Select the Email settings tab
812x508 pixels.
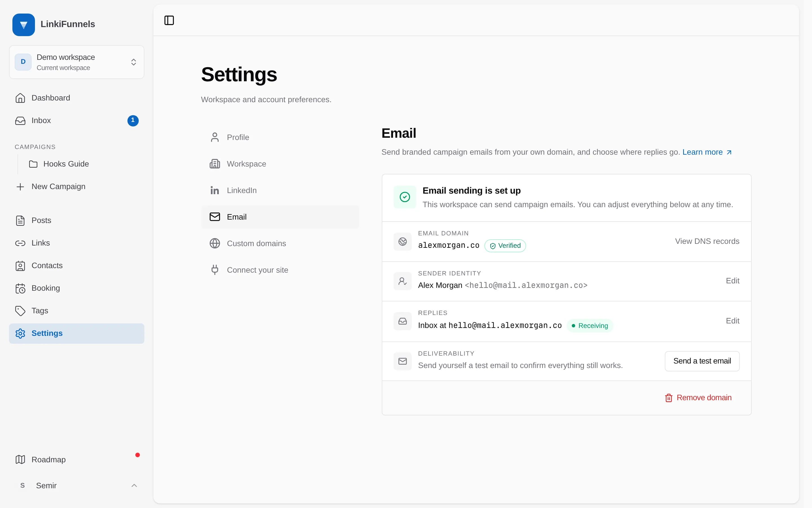tap(280, 217)
